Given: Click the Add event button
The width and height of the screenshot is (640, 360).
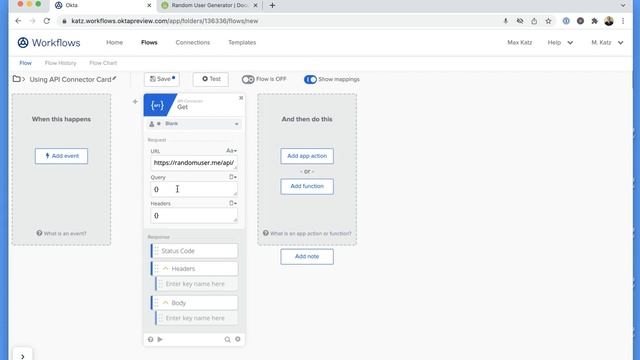Looking at the screenshot, I should (x=61, y=156).
